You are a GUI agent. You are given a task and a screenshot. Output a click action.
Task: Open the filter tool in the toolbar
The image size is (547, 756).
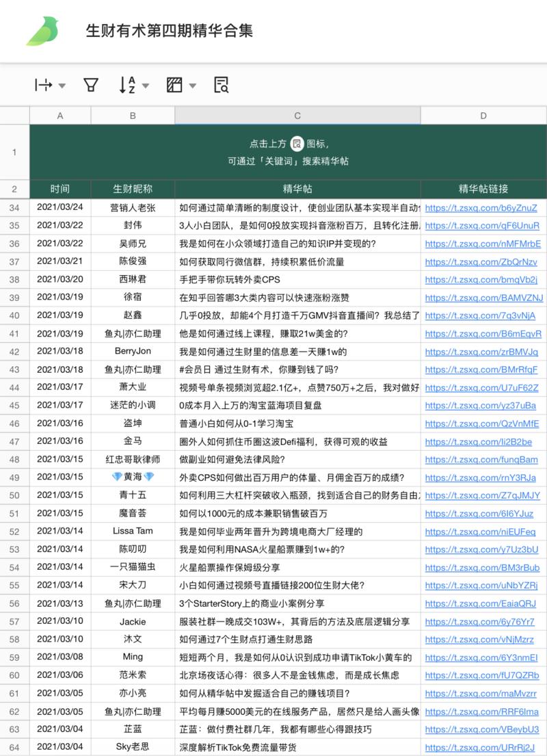(90, 84)
